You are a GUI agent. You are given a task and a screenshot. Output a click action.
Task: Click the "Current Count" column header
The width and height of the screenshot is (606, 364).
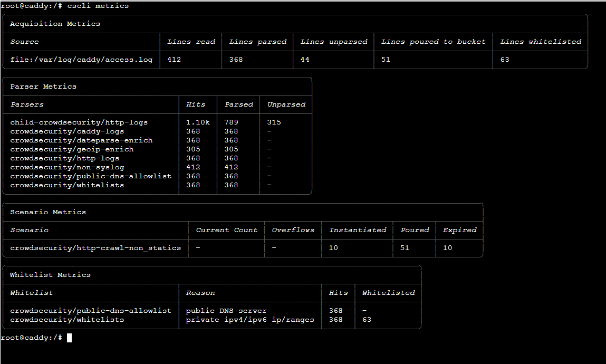(226, 231)
